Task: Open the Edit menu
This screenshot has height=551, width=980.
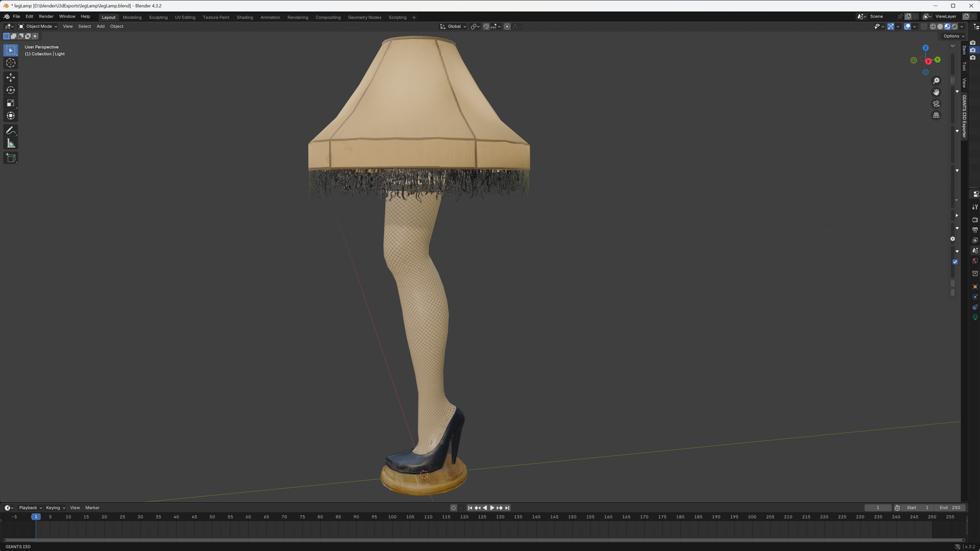Action: click(29, 16)
